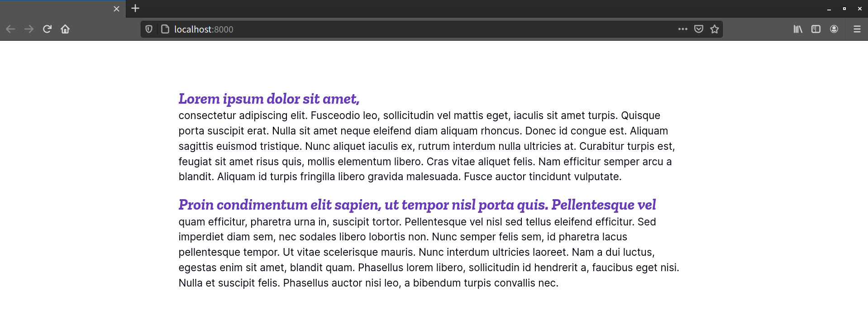Click the "Proin condimentum elit sapien" heading

(x=416, y=205)
